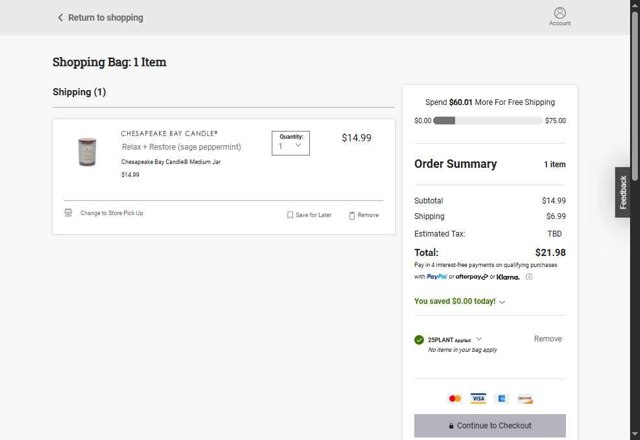Click the $6.99 shipping cost
The height and width of the screenshot is (440, 640).
pyautogui.click(x=556, y=216)
